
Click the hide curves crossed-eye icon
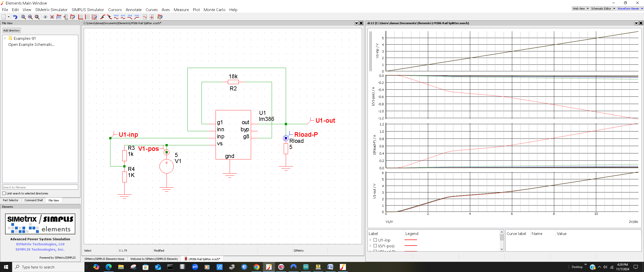click(52, 17)
